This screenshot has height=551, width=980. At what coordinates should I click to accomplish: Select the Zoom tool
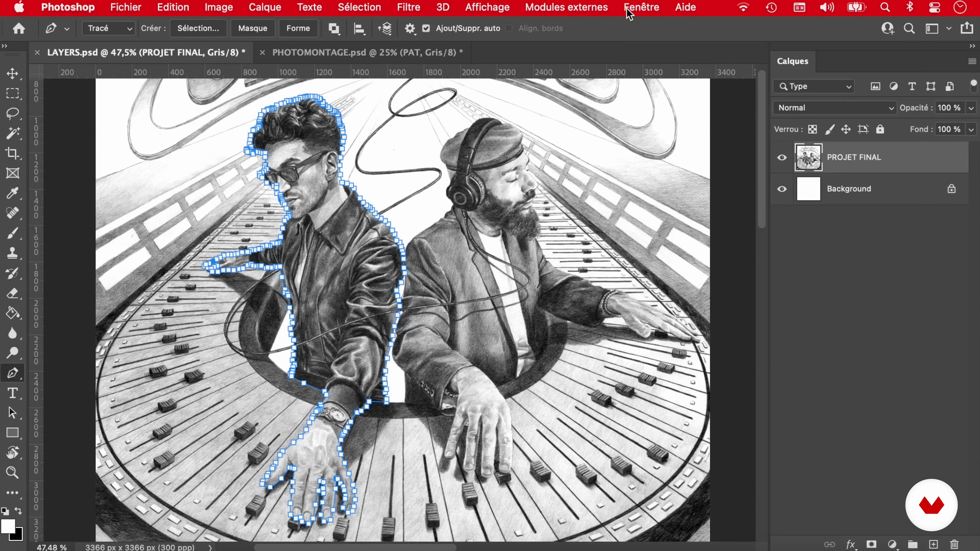click(x=13, y=473)
